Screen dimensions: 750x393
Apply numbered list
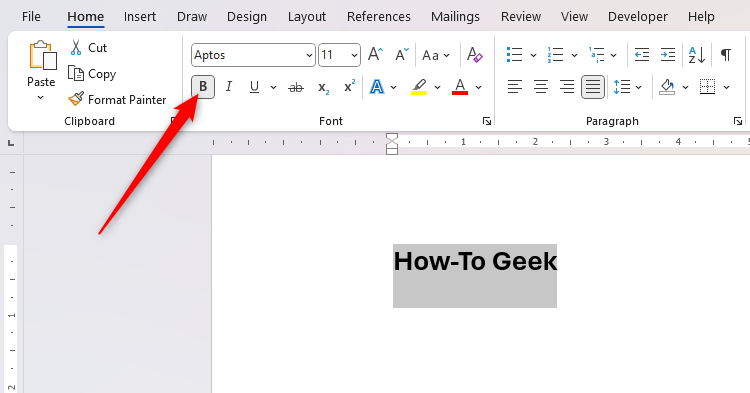(x=555, y=55)
